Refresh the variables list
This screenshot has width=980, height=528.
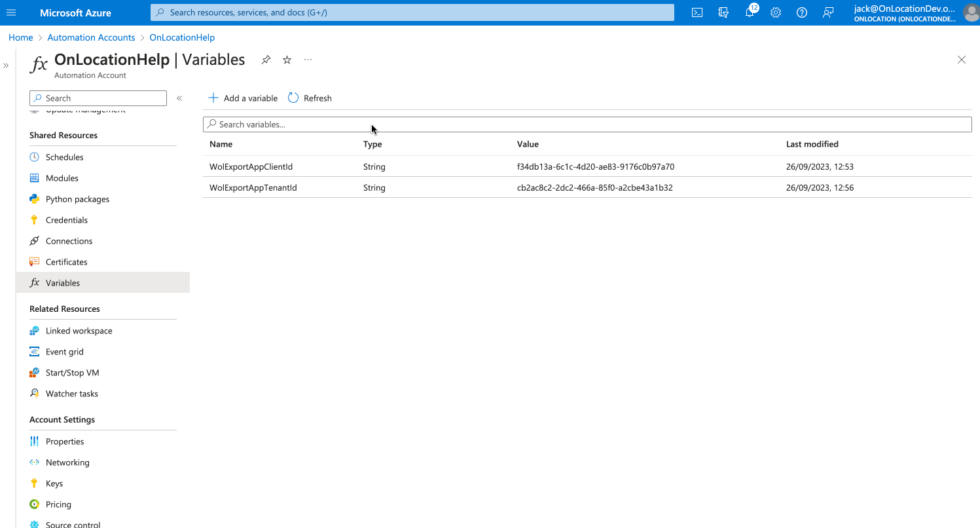[x=310, y=98]
